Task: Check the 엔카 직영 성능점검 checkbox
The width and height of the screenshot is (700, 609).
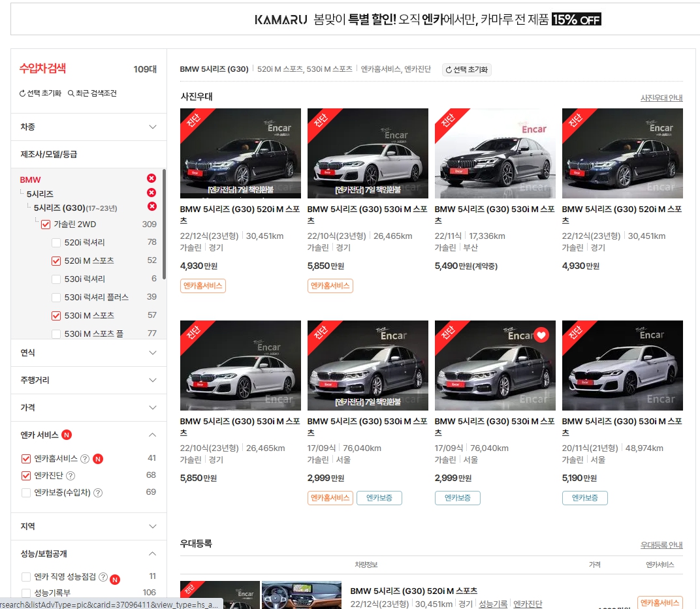Action: [26, 577]
